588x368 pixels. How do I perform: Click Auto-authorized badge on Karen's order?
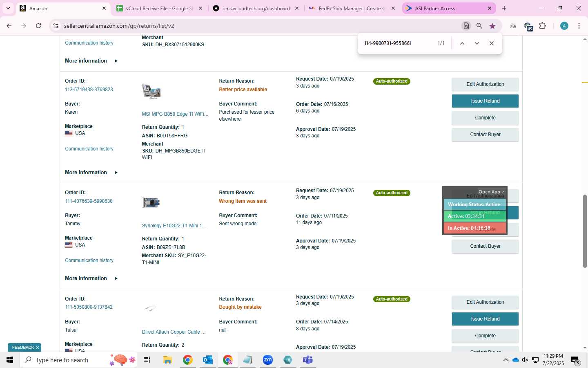pos(392,81)
